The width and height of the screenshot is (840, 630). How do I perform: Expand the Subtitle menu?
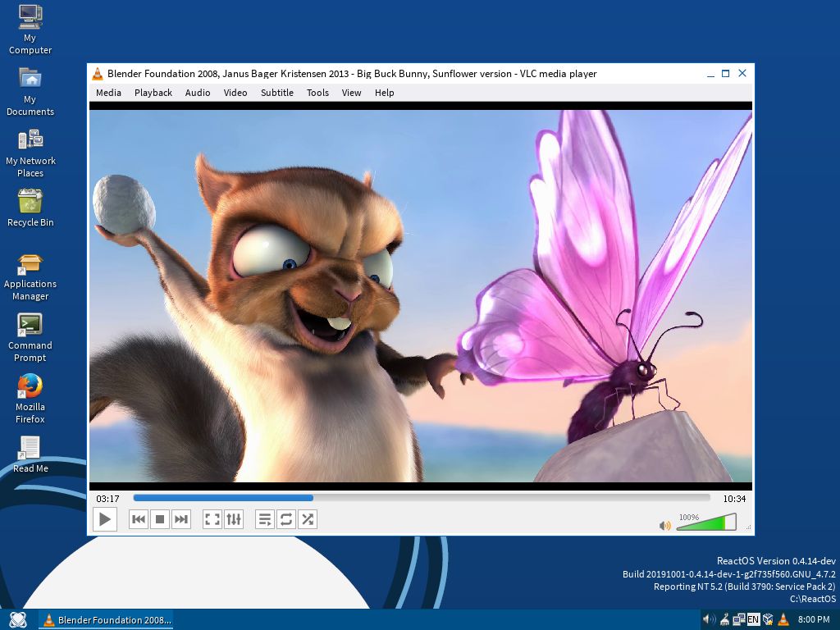[x=277, y=93]
